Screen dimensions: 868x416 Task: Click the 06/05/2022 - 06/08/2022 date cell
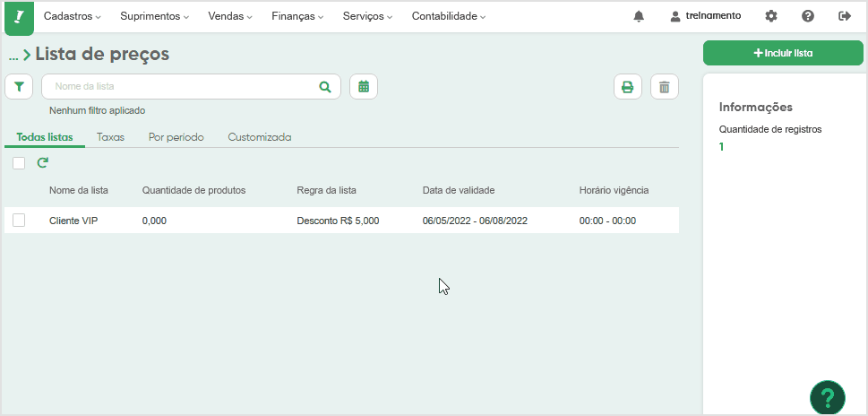pos(475,221)
